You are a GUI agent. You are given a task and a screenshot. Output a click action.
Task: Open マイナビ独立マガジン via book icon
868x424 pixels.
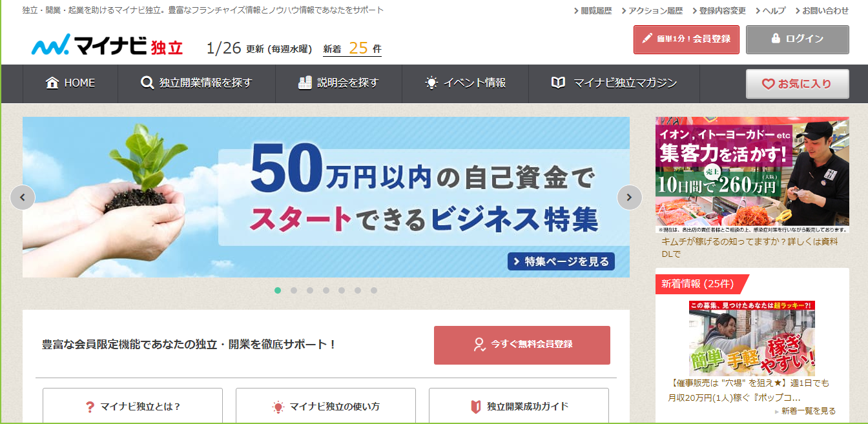[x=558, y=83]
